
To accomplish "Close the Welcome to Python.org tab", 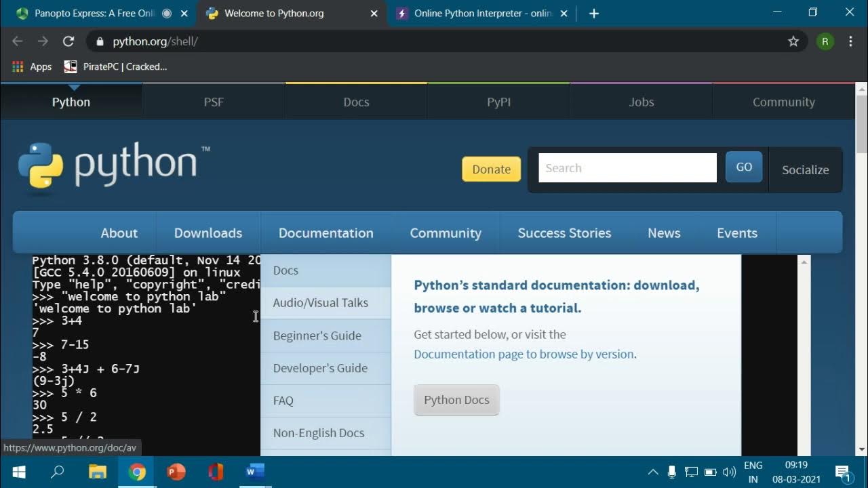I will tap(374, 14).
